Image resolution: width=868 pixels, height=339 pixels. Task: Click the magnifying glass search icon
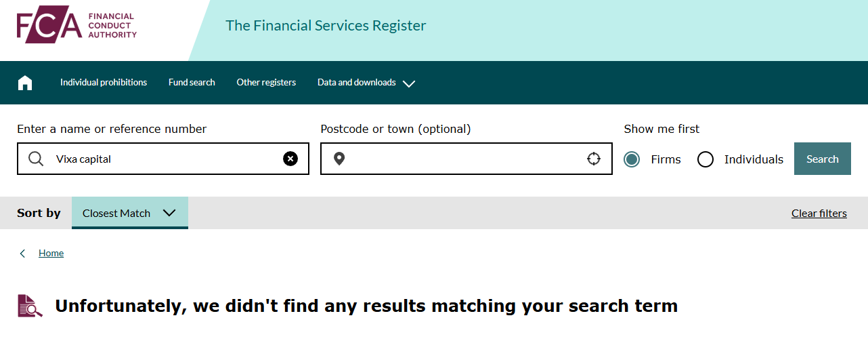click(x=36, y=159)
